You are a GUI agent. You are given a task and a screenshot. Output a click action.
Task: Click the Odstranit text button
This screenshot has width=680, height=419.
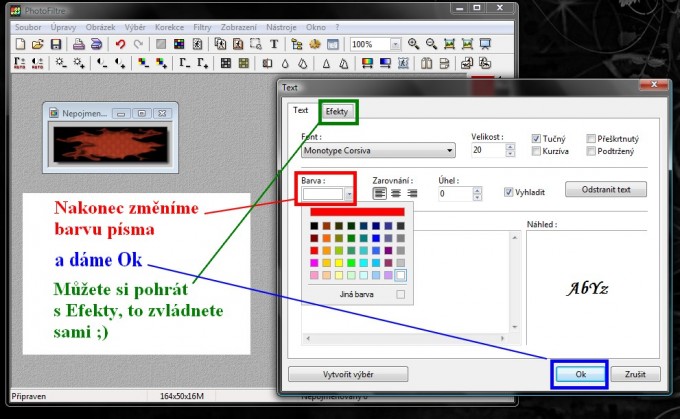[x=606, y=190]
